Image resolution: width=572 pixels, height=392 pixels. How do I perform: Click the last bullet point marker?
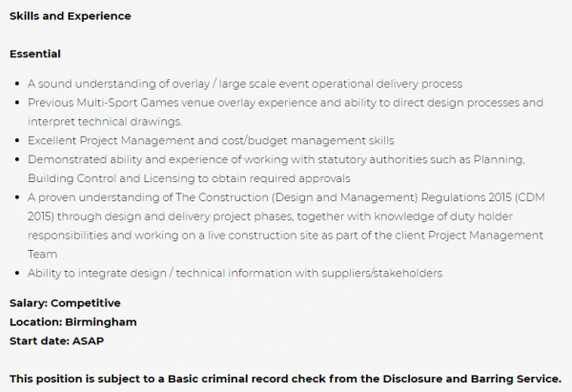point(17,274)
